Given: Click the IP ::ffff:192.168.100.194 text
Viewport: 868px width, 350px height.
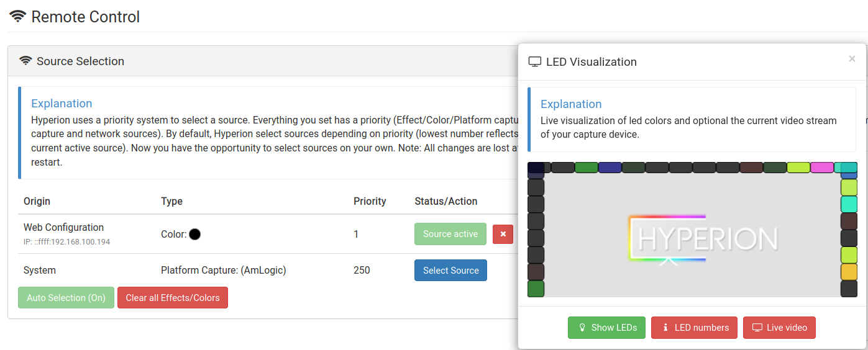Looking at the screenshot, I should click(x=67, y=241).
